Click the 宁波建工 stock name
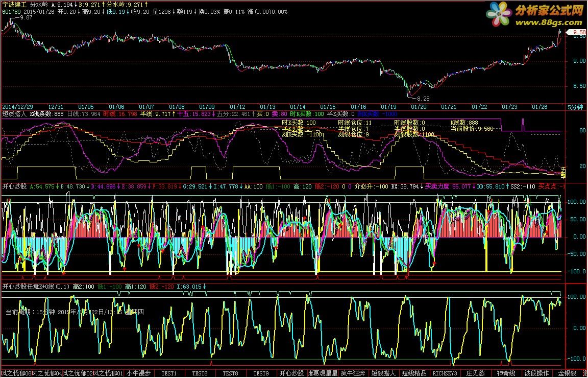Image resolution: width=588 pixels, height=378 pixels. pos(14,5)
